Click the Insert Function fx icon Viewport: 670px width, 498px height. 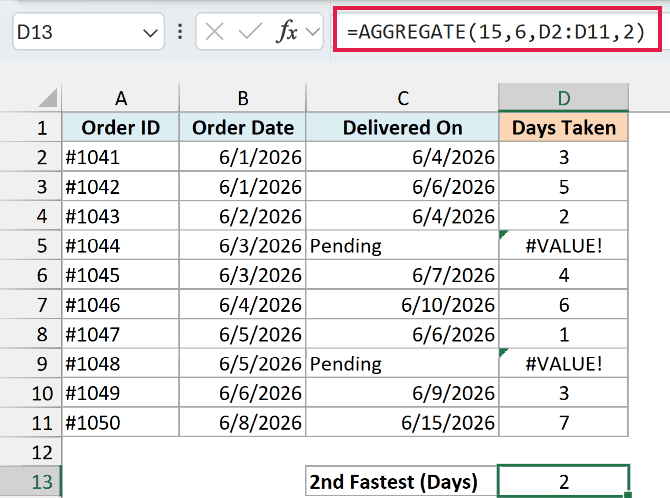(287, 32)
